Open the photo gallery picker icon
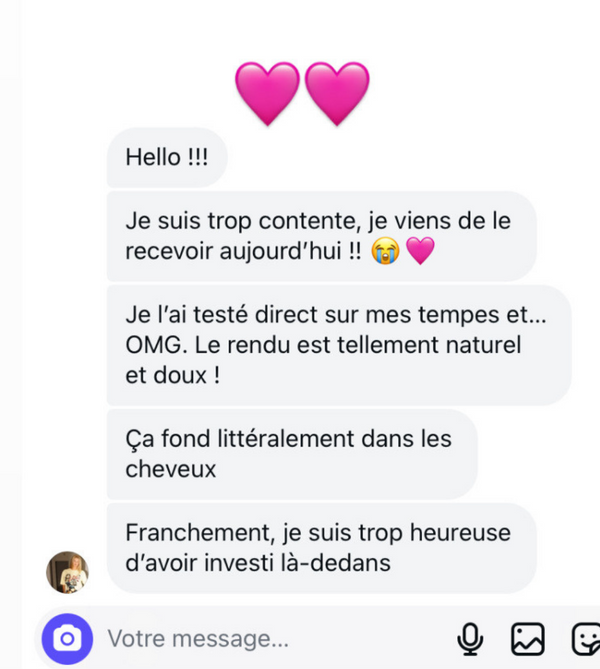The image size is (600, 669). tap(527, 638)
